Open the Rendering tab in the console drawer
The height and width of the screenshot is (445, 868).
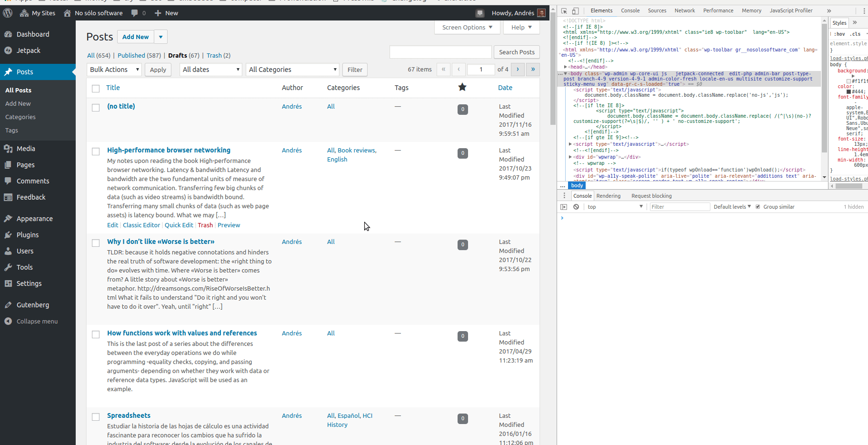click(609, 195)
